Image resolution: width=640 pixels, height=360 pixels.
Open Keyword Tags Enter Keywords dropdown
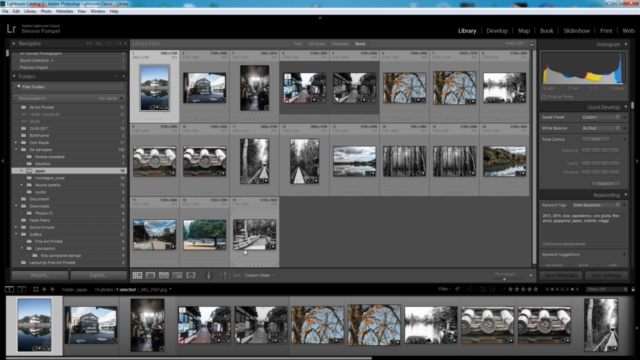tap(596, 205)
